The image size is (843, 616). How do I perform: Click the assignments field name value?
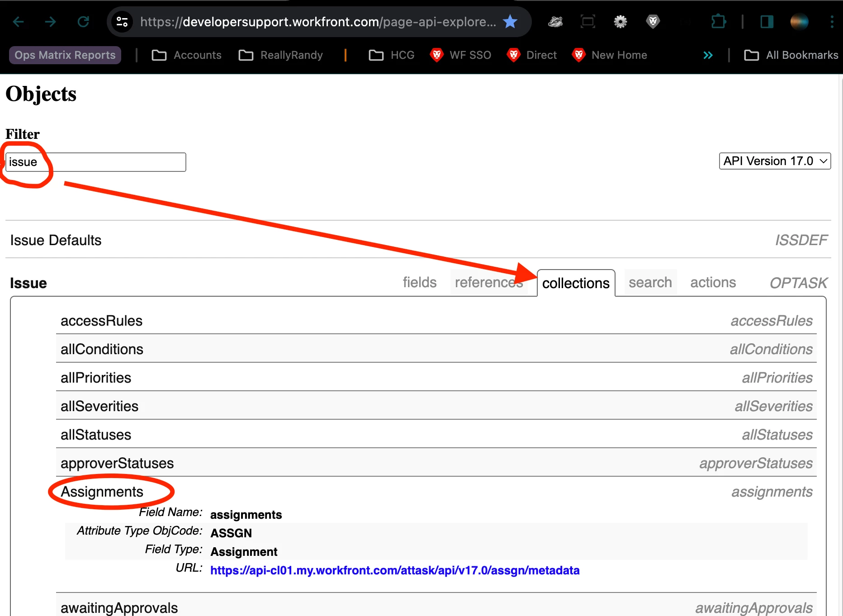pyautogui.click(x=246, y=515)
